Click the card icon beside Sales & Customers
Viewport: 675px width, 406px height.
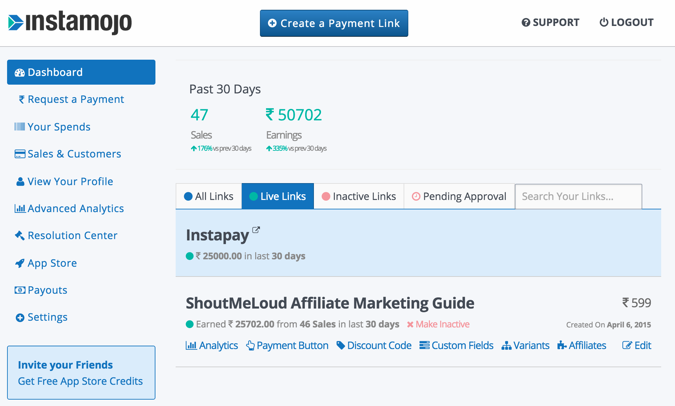pyautogui.click(x=20, y=154)
